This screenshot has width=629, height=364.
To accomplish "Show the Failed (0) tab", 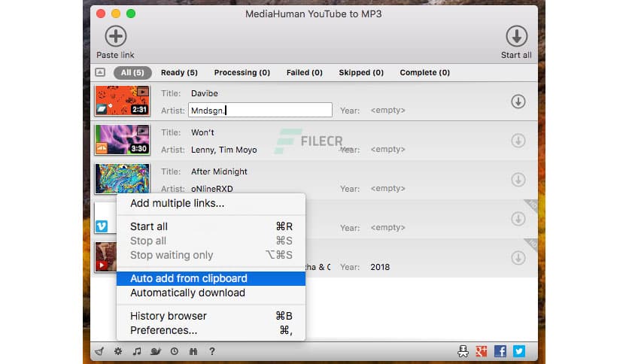I will tap(305, 72).
